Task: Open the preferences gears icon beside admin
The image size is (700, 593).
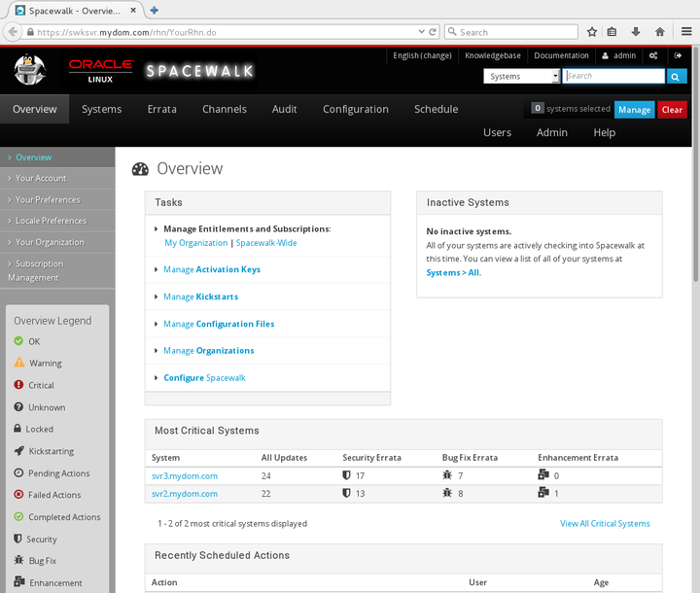Action: click(x=653, y=55)
